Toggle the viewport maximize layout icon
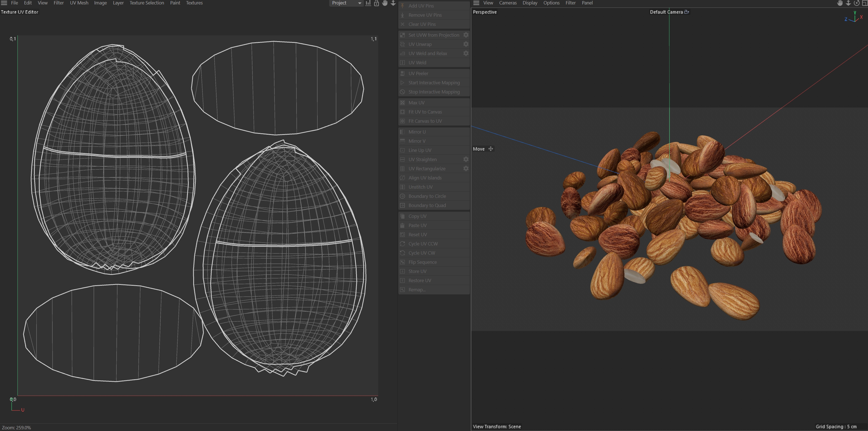The width and height of the screenshot is (868, 431). tap(865, 3)
